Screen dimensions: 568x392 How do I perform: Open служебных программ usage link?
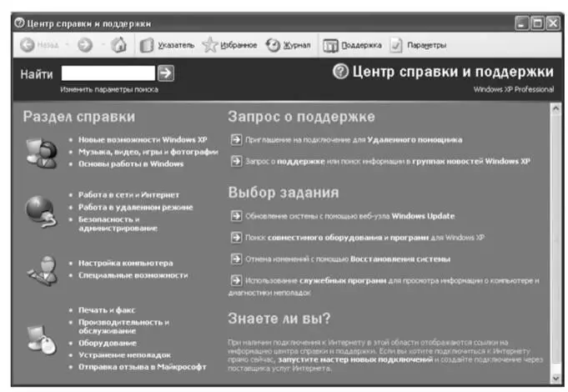[x=343, y=281]
